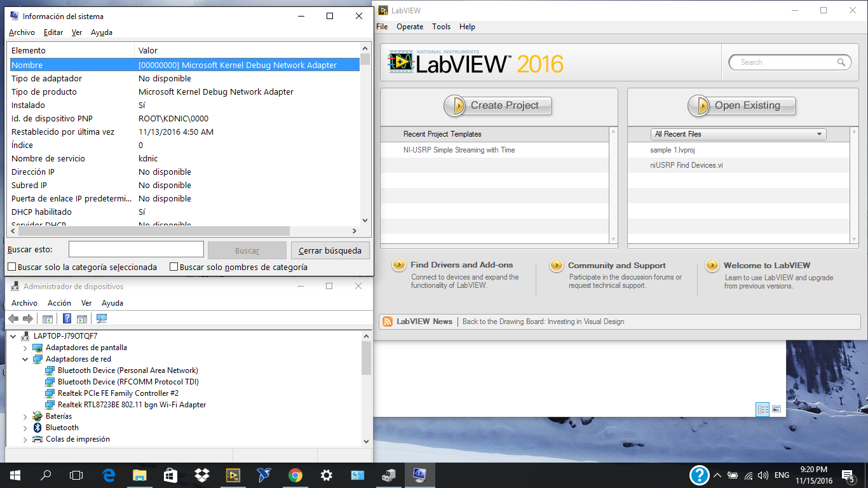868x488 pixels.
Task: Enable Buscar solo la categoría seleccionada checkbox
Action: 12,267
